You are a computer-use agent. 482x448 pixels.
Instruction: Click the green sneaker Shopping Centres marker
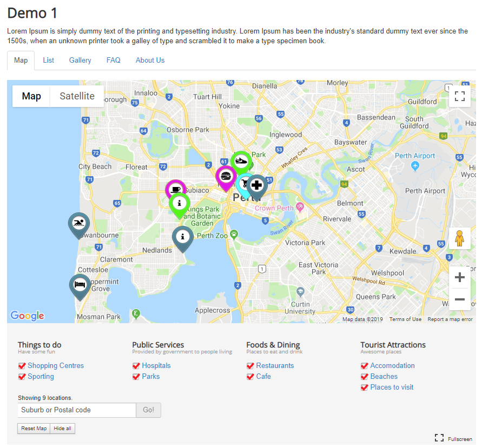[242, 161]
